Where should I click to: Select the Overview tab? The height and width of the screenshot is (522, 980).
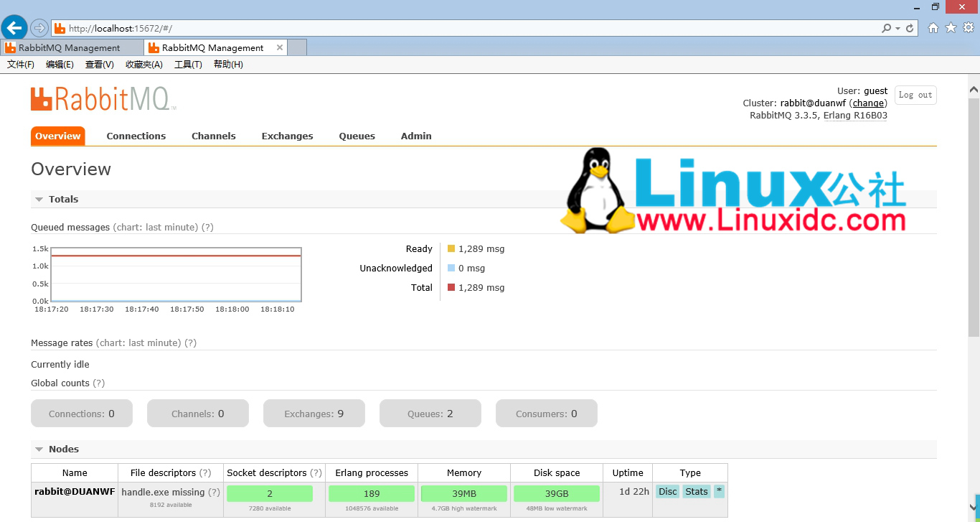(58, 136)
